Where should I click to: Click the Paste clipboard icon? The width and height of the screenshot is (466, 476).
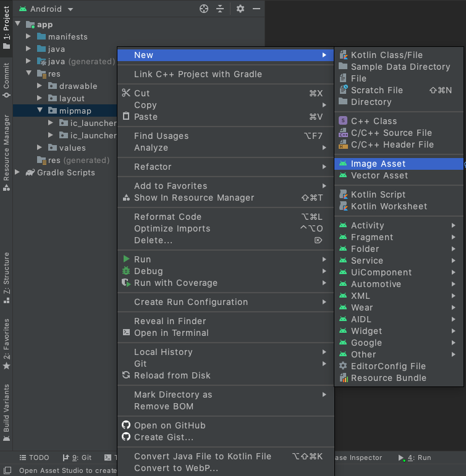tap(126, 116)
